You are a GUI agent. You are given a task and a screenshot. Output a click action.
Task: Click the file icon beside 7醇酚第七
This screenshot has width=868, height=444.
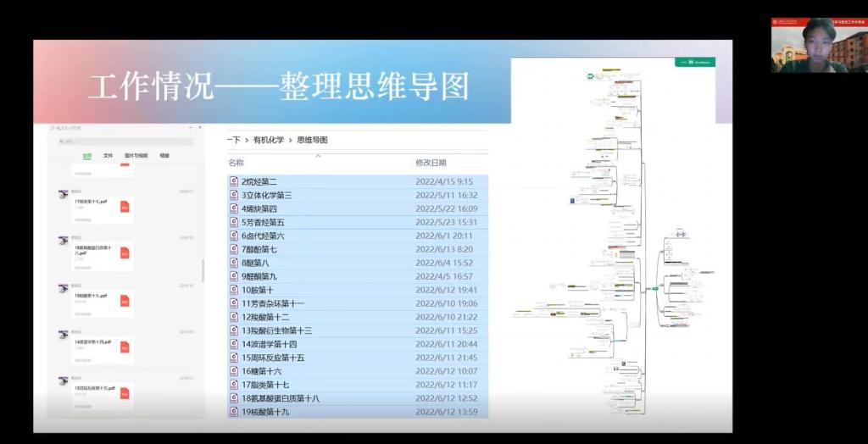[234, 250]
